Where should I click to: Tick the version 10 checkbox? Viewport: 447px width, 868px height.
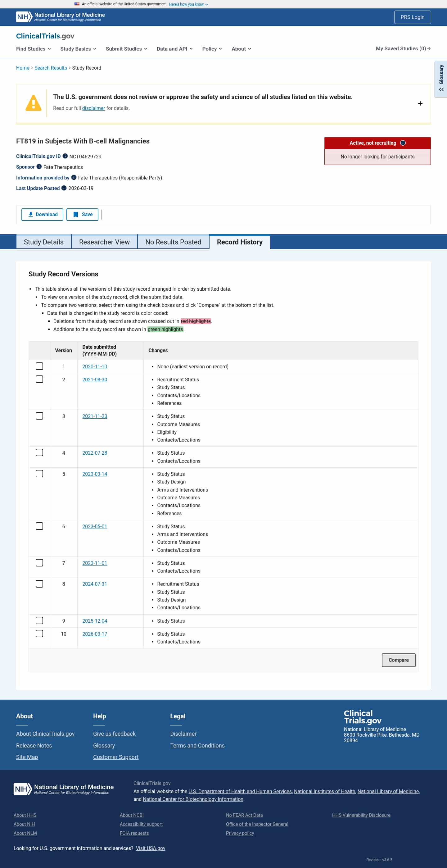pyautogui.click(x=39, y=634)
